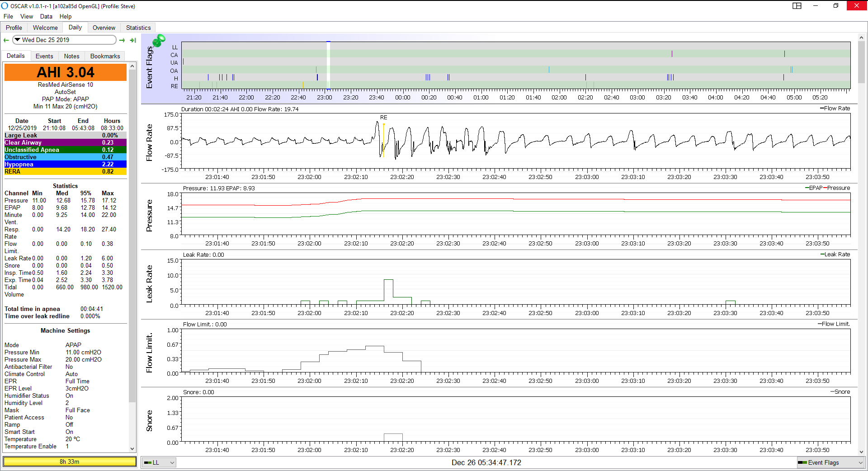Click the green Unclassified Apnea row
The image size is (868, 471).
point(66,150)
